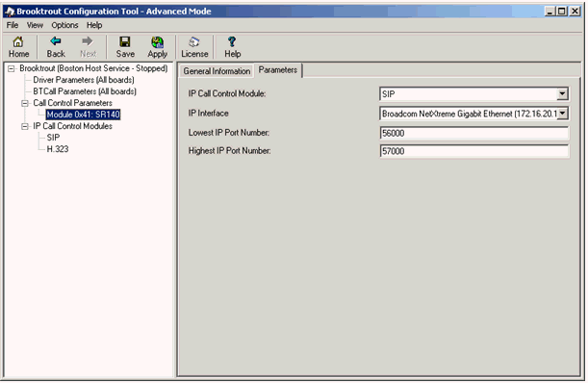The image size is (588, 383).
Task: Open the Help menu in menu bar
Action: click(94, 25)
